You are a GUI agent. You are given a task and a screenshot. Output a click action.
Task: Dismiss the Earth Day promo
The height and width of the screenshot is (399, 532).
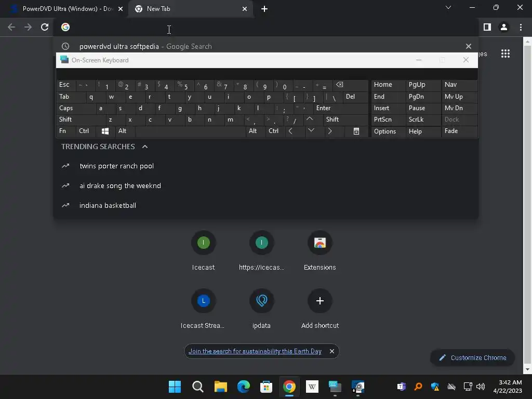click(332, 351)
